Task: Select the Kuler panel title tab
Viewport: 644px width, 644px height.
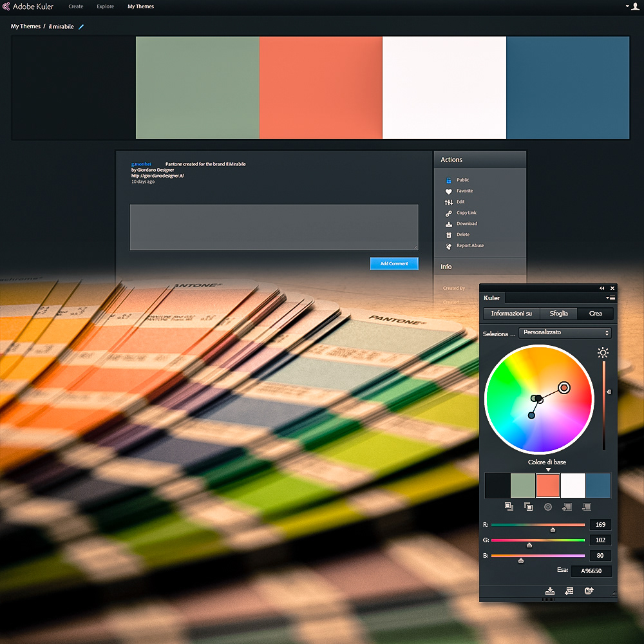Action: 491,298
